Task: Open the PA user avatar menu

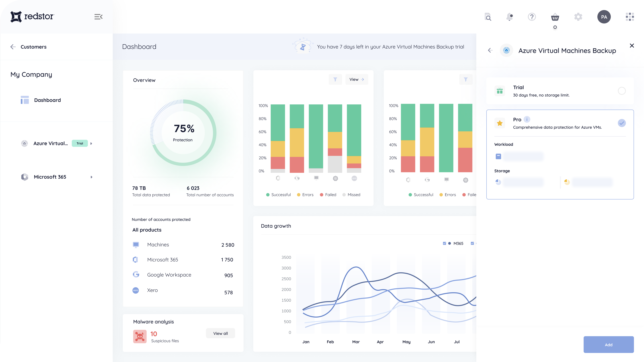Action: coord(604,17)
